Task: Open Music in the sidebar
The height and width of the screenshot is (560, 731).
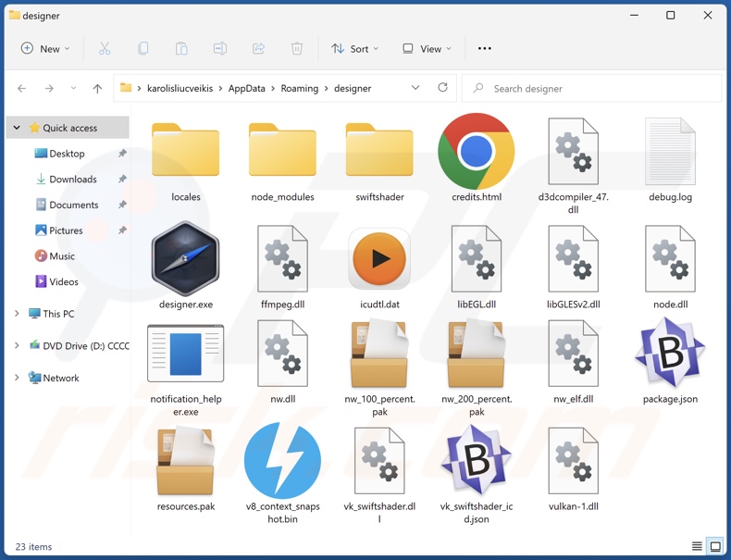Action: 62,256
